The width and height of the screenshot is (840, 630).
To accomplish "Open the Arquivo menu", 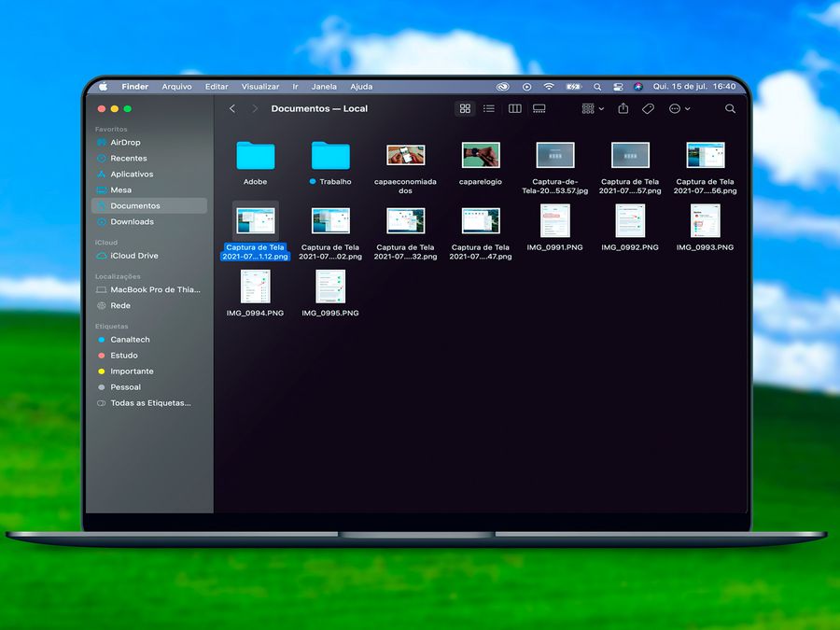I will click(176, 87).
